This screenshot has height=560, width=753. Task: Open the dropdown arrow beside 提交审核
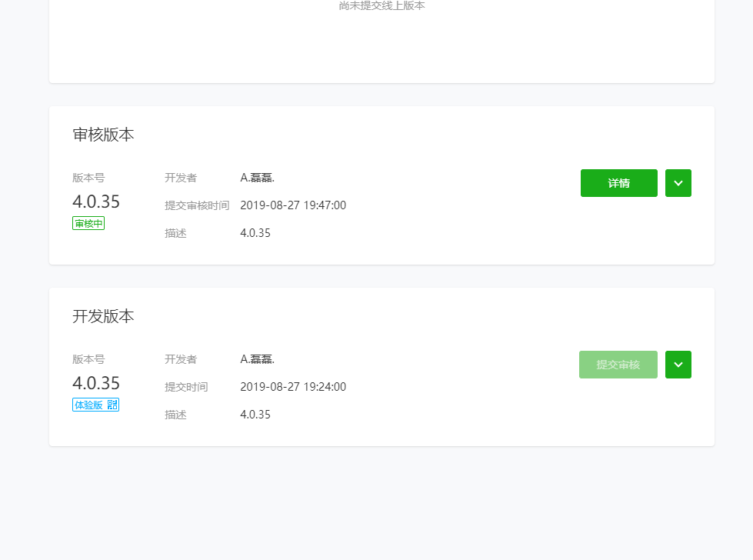click(678, 365)
